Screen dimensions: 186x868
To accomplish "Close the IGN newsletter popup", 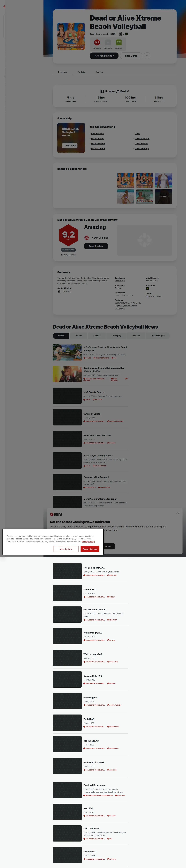I will point(178,513).
